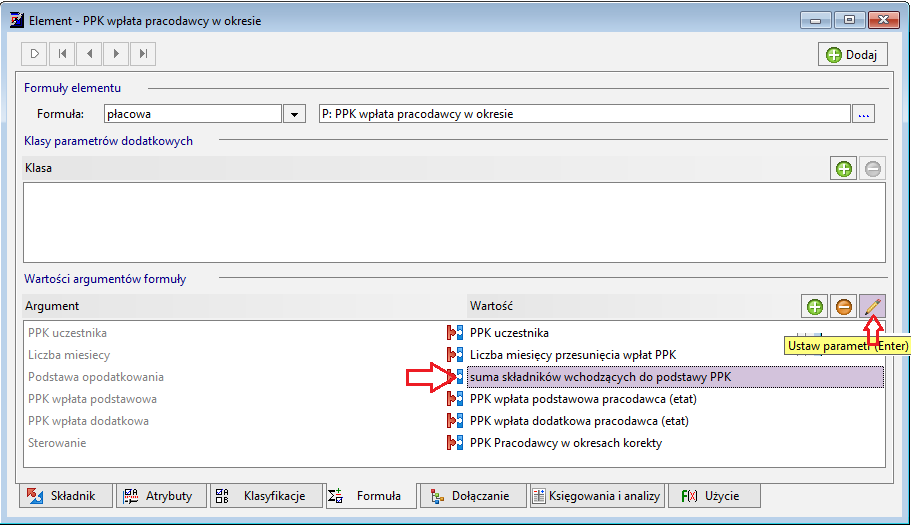Add a new formula argument value
This screenshot has height=528, width=911.
point(815,307)
